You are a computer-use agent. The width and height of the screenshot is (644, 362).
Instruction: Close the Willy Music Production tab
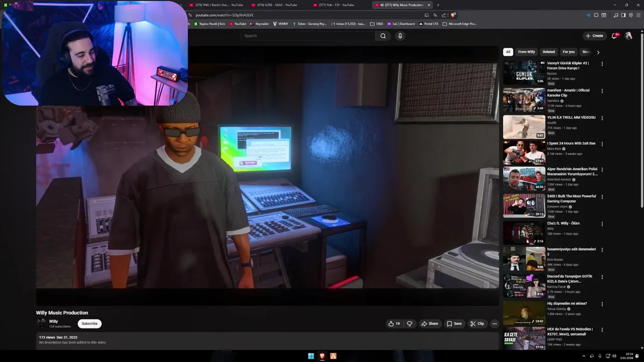[x=429, y=5]
